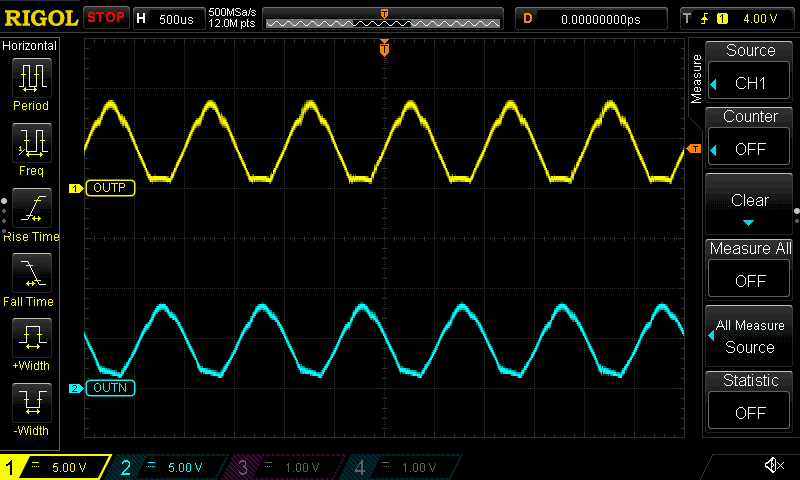This screenshot has width=800, height=480.
Task: Click the orange trigger position marker
Action: pyautogui.click(x=384, y=49)
